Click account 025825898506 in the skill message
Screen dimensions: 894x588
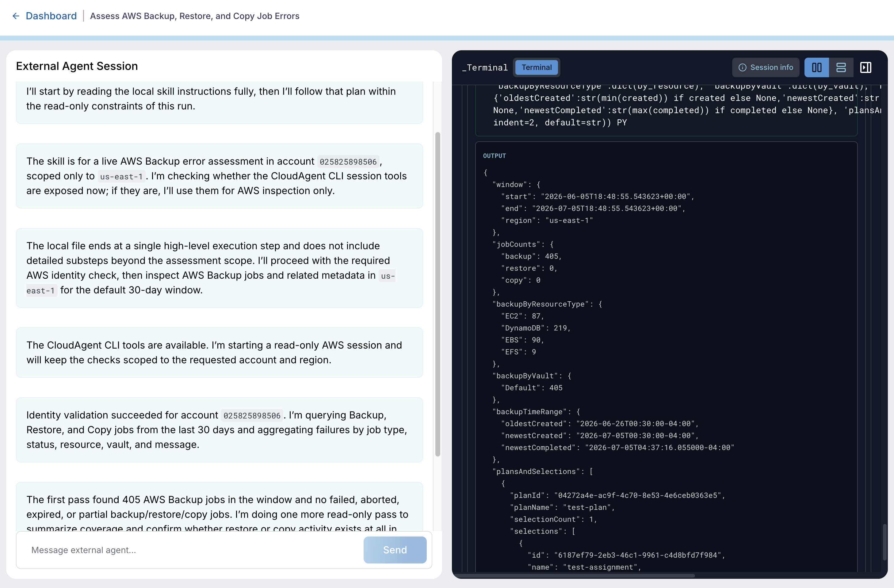(348, 162)
